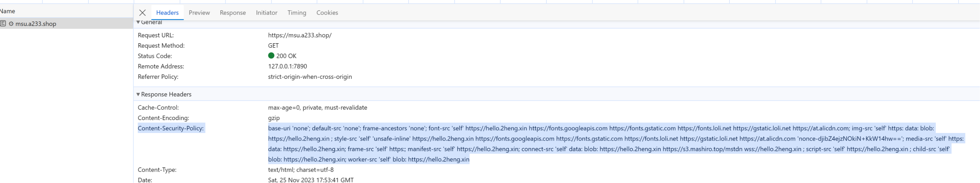Click the Cache-Control label
Image resolution: width=980 pixels, height=183 pixels.
coord(158,107)
